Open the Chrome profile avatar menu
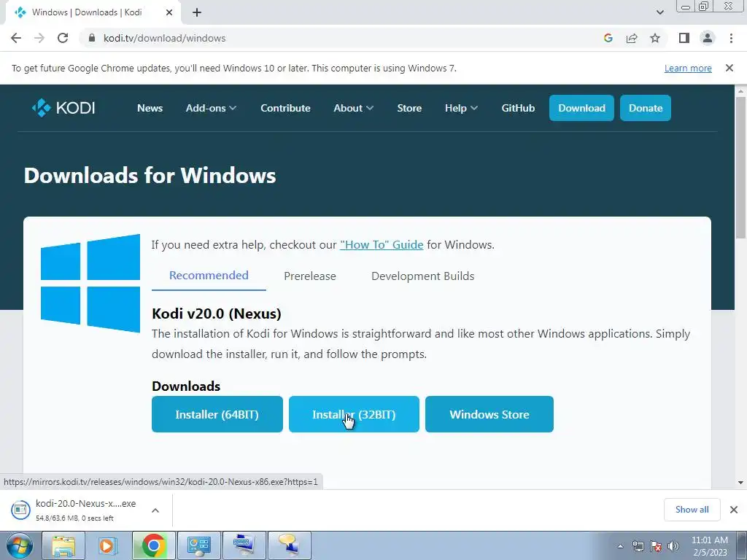Image resolution: width=747 pixels, height=560 pixels. pos(708,38)
